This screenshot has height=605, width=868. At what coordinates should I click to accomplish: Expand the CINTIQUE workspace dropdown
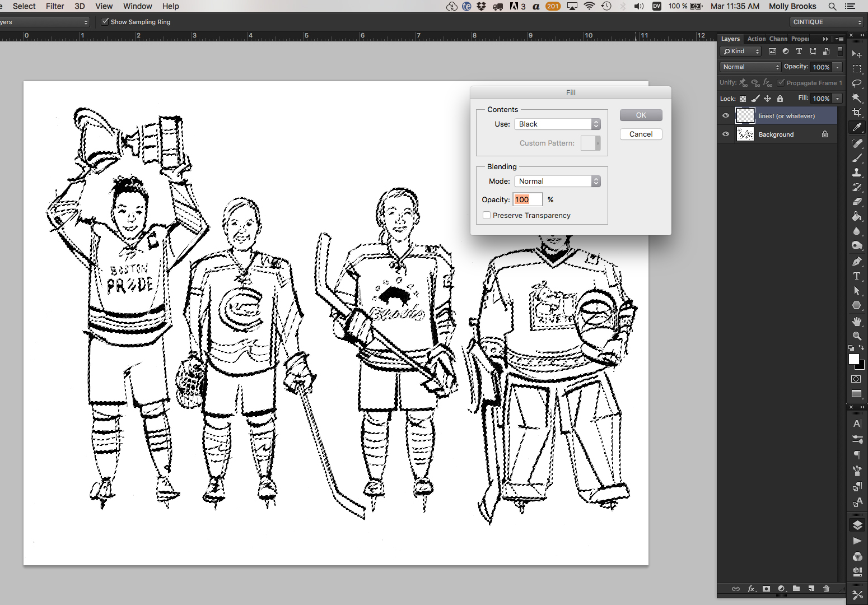[x=827, y=22]
